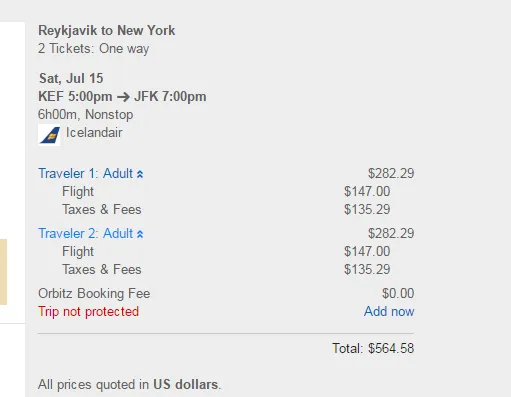Collapse Traveler 1 double-chevron icon
511x397 pixels.
pyautogui.click(x=140, y=174)
